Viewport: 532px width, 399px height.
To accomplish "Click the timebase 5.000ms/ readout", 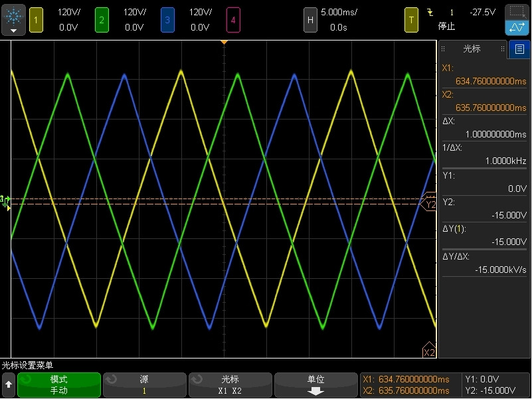I will tap(339, 12).
